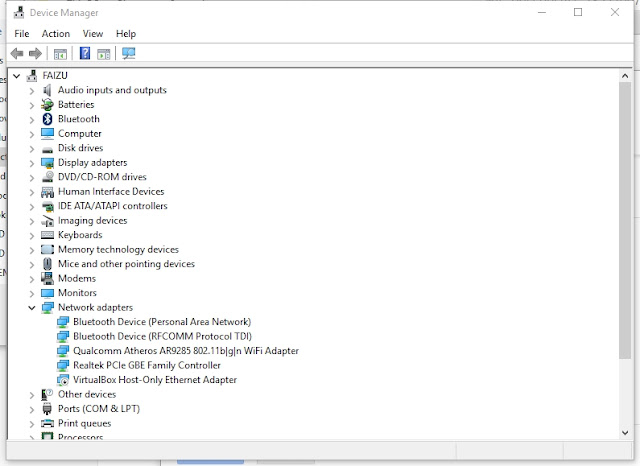Viewport: 640px width, 466px height.
Task: Select the Batteries label
Action: 76,104
